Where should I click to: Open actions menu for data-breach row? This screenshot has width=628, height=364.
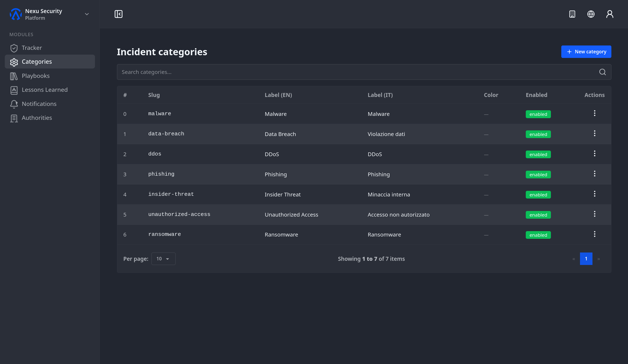pyautogui.click(x=595, y=134)
